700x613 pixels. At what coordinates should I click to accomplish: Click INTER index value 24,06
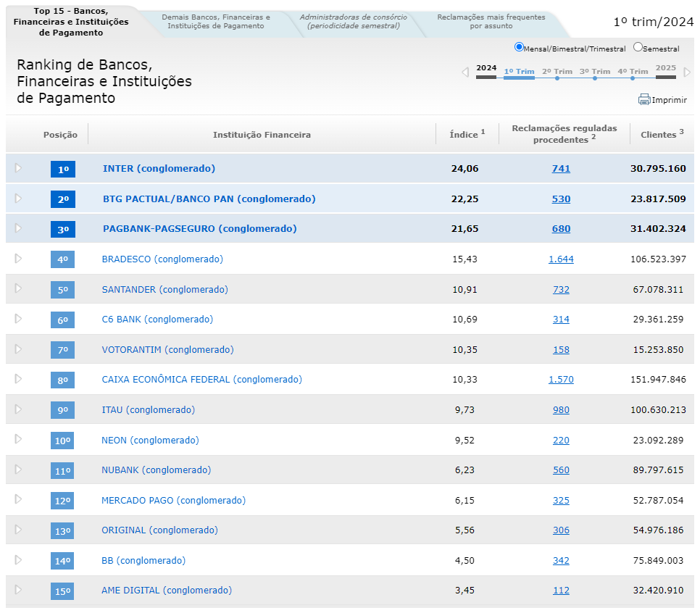[x=464, y=168]
